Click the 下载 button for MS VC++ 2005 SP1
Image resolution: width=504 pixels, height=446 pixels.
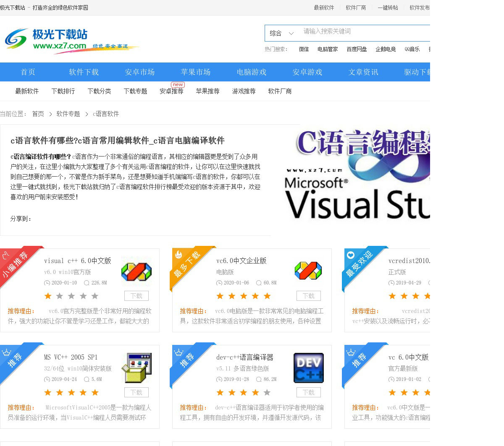tap(136, 392)
